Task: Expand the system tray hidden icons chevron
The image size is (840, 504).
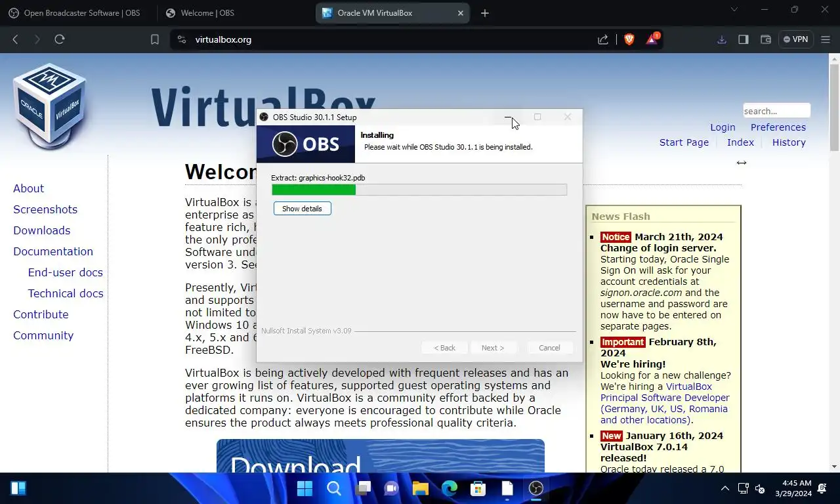Action: [725, 488]
